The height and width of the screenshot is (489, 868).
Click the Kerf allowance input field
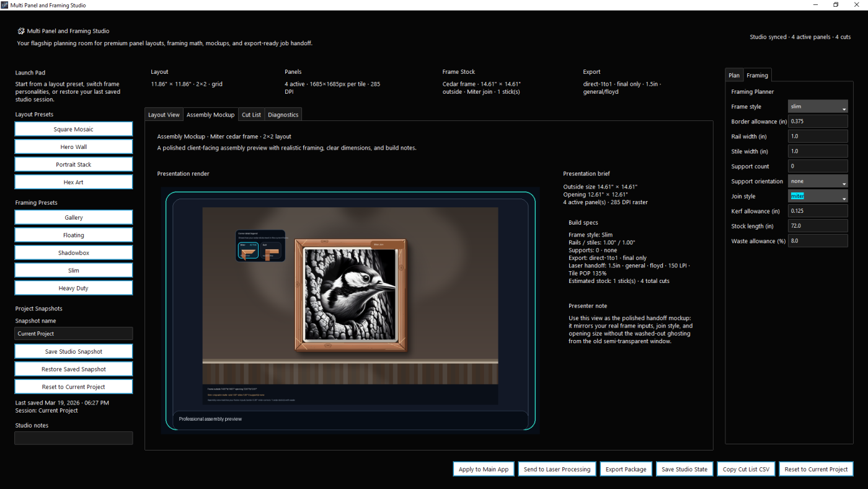coord(817,212)
